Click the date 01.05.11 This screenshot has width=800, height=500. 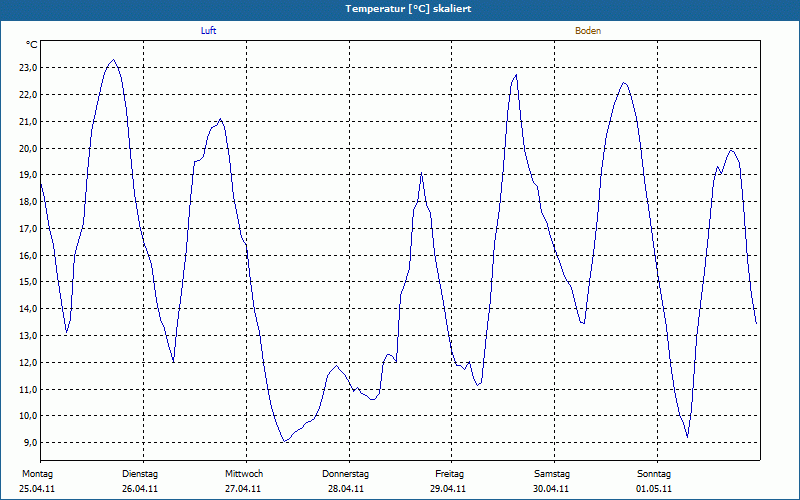tap(654, 489)
